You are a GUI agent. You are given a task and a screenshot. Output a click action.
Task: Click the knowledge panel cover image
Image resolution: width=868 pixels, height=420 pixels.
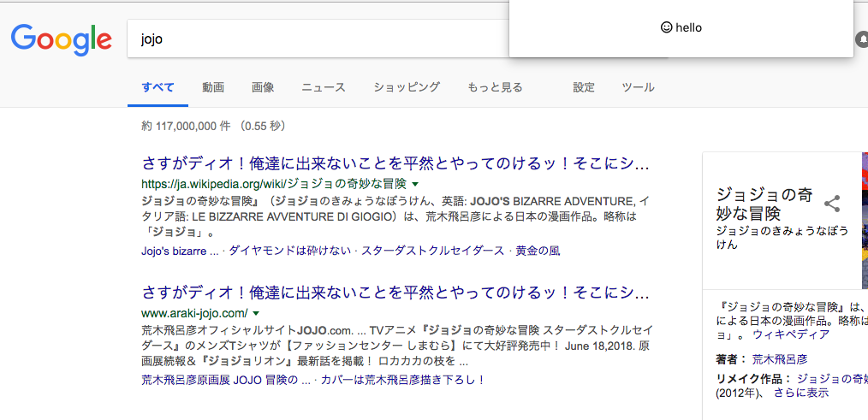pyautogui.click(x=865, y=220)
